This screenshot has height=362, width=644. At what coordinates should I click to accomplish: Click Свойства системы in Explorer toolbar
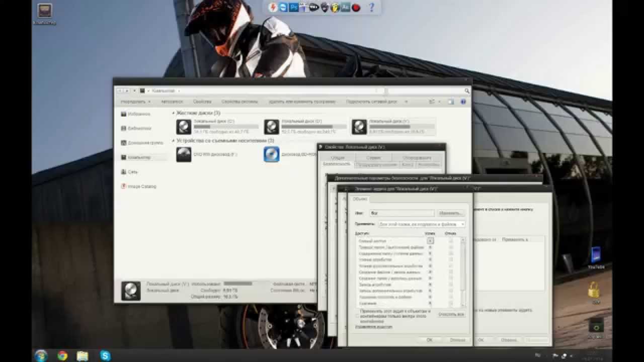pyautogui.click(x=239, y=102)
